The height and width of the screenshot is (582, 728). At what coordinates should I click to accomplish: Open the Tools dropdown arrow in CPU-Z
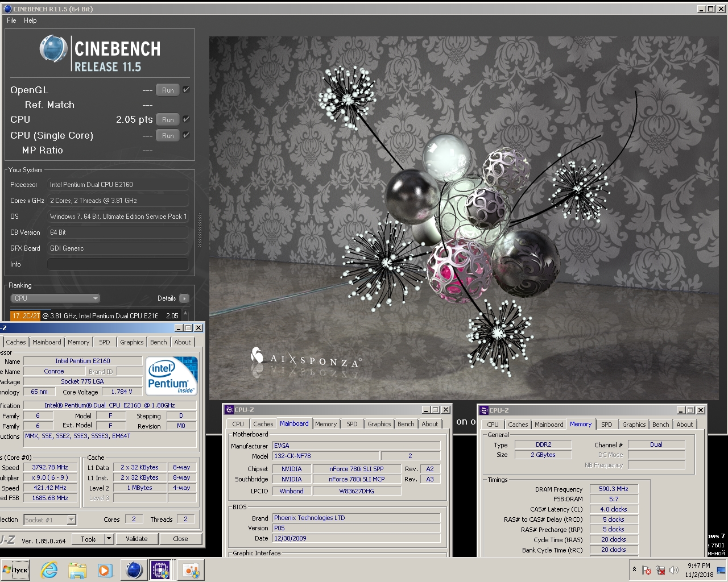(x=109, y=539)
